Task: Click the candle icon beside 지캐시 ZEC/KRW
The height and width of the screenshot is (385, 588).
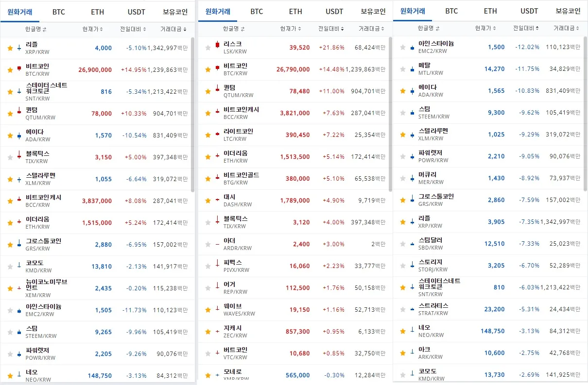Action: [x=217, y=332]
